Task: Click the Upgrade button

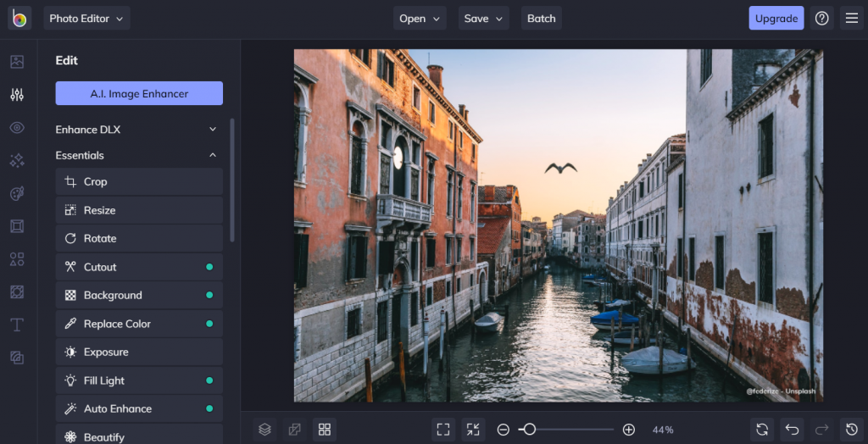Action: pyautogui.click(x=776, y=19)
